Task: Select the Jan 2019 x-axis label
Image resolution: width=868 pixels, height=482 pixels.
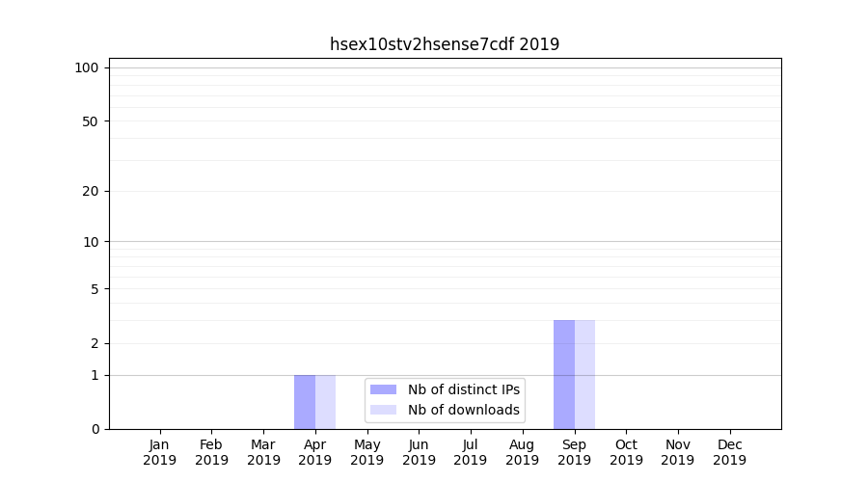Action: click(x=160, y=452)
